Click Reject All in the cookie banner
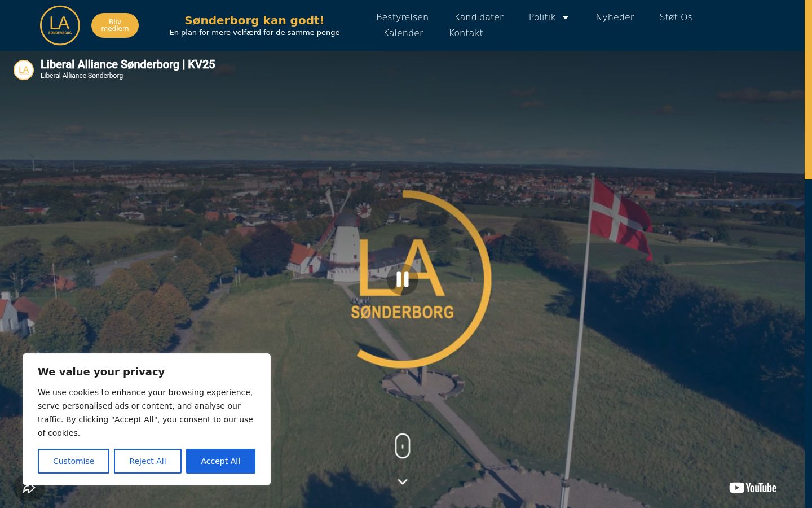The height and width of the screenshot is (508, 812). [148, 461]
